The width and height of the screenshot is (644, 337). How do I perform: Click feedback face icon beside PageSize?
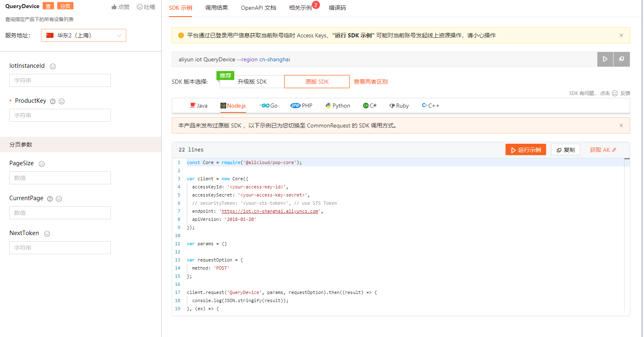pyautogui.click(x=42, y=164)
